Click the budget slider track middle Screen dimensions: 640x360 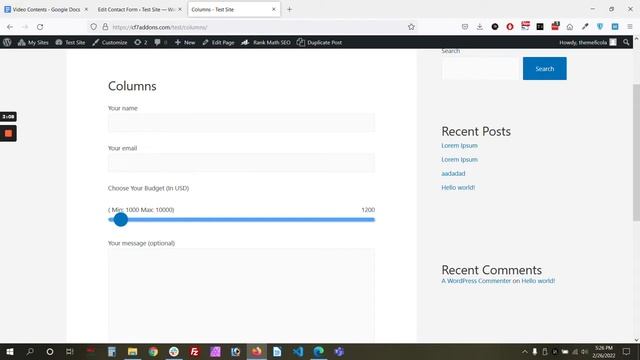tap(241, 220)
